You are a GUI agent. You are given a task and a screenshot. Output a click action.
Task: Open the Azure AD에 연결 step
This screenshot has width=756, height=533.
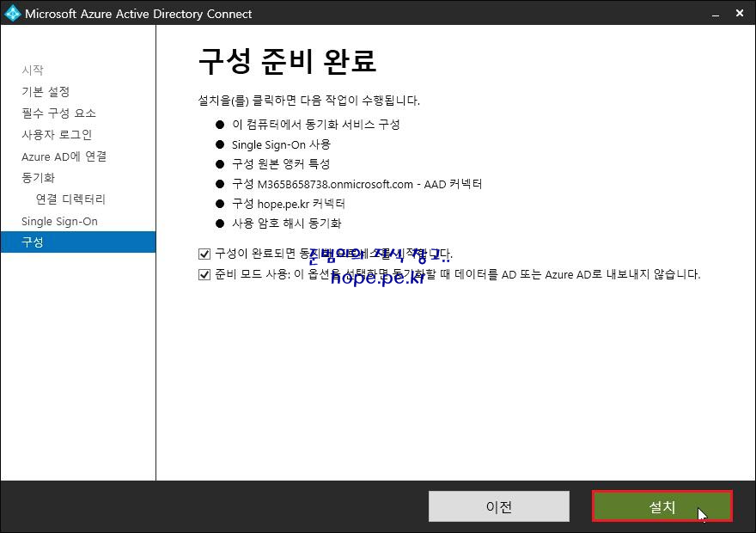(x=64, y=156)
